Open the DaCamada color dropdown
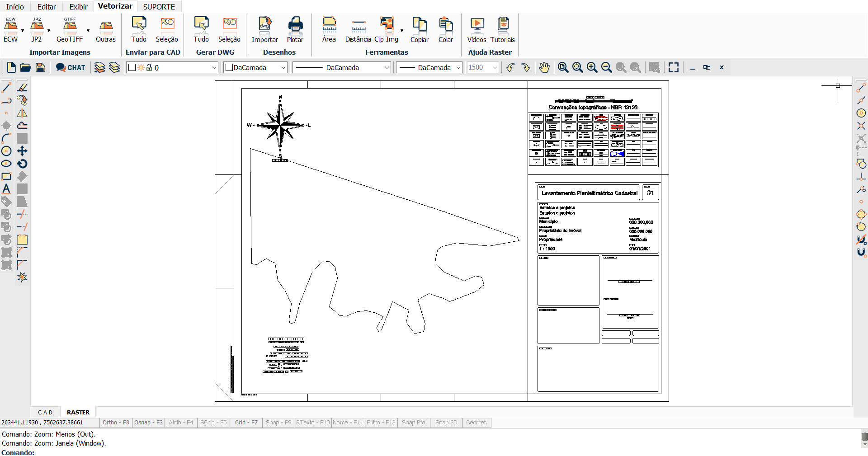Screen dimensions: 868x456 tap(283, 67)
